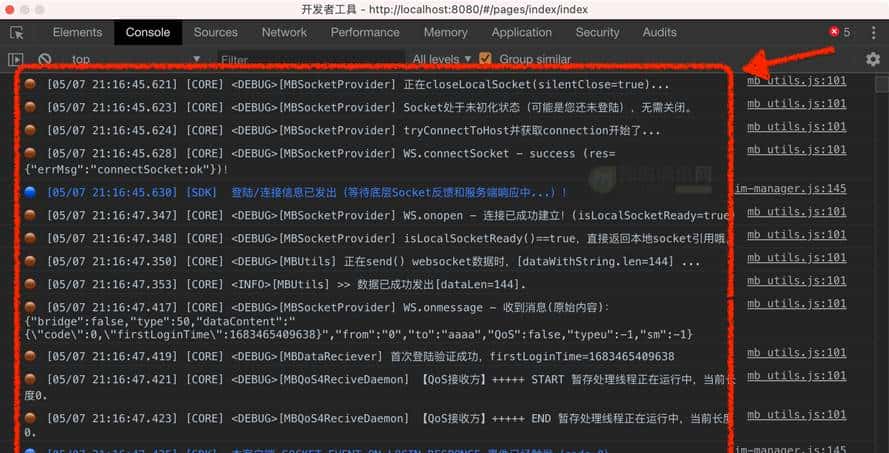Go to the Network tab
Viewport: 889px width, 453px height.
pos(284,32)
